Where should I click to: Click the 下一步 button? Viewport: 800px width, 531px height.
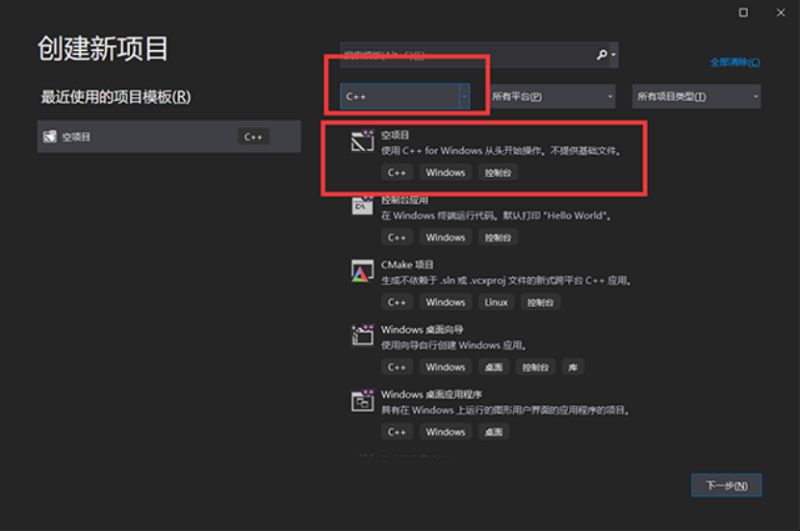pos(726,485)
